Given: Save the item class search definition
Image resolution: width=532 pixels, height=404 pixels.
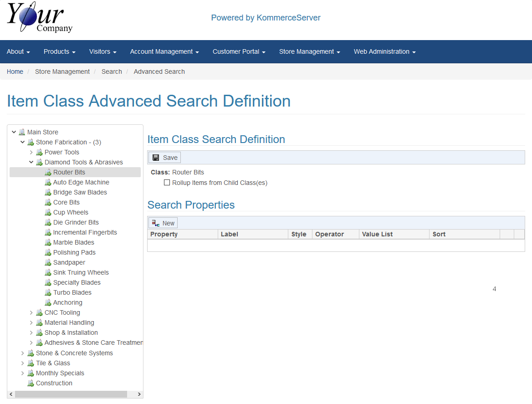Looking at the screenshot, I should 165,158.
